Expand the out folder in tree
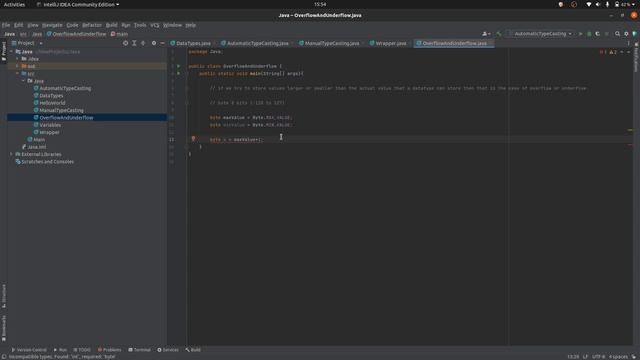 pyautogui.click(x=18, y=66)
